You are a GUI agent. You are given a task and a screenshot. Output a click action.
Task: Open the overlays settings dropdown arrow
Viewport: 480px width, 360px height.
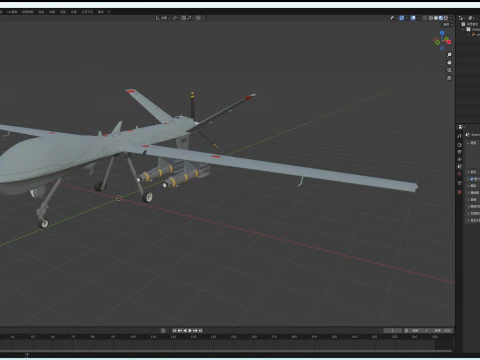pos(418,18)
